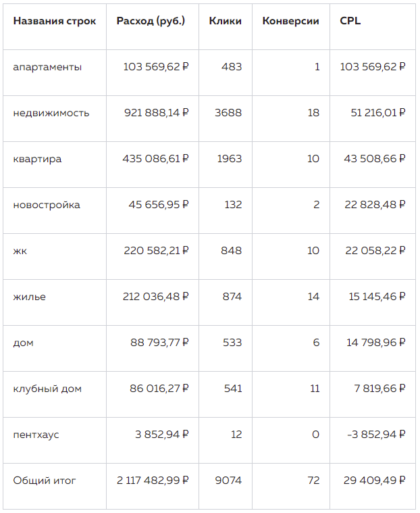Screen dimensions: 420x513
Task: Click the 921 888,14 ₽ spend cell
Action: (x=157, y=113)
